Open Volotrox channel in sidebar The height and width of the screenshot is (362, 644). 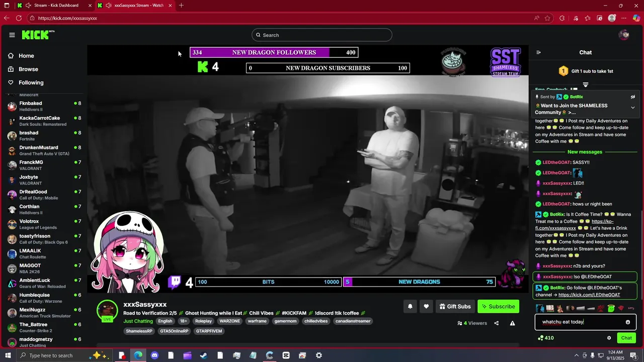pyautogui.click(x=44, y=224)
